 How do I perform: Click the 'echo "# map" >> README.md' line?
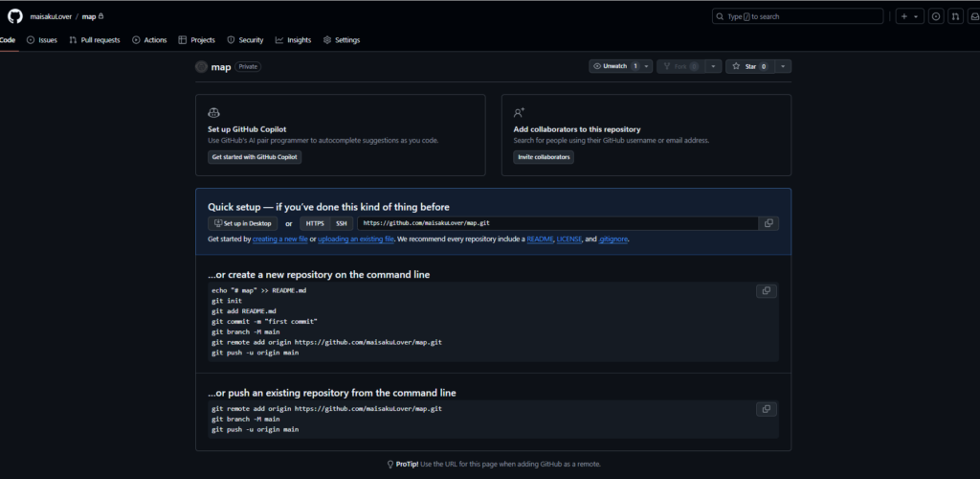pyautogui.click(x=259, y=291)
